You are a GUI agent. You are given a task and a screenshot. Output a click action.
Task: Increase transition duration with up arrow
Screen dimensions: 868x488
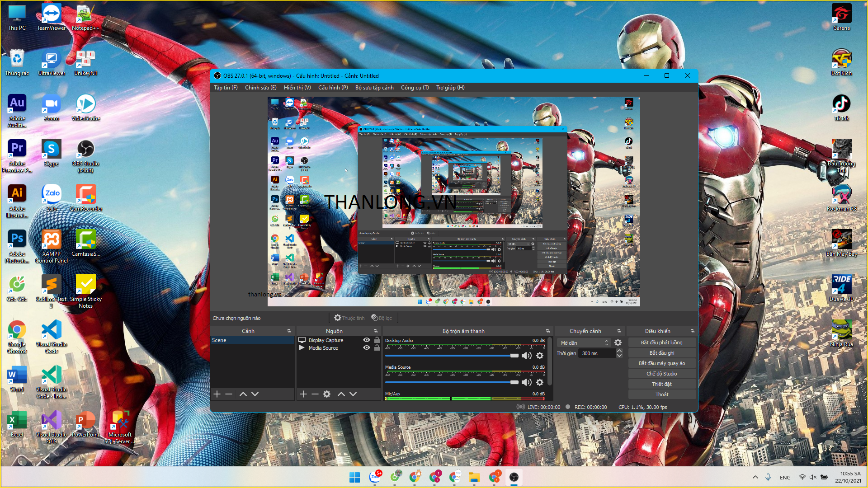tap(619, 351)
